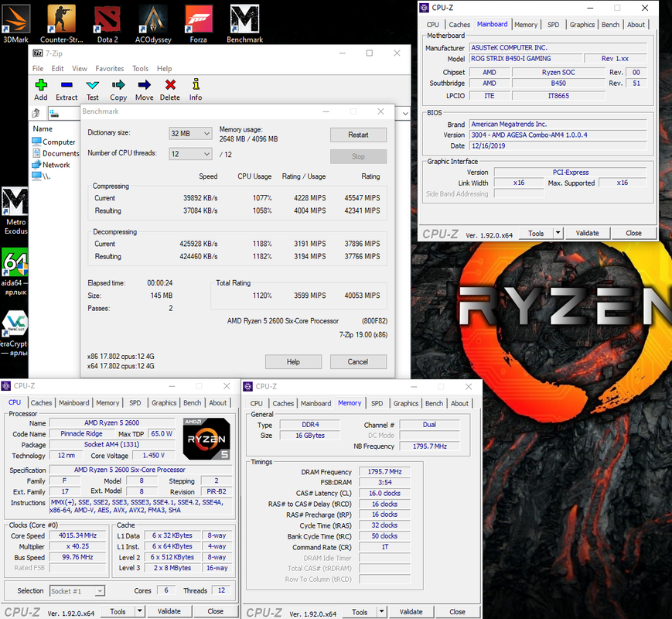
Task: Select Computer in 7-Zip file list
Action: (53, 142)
